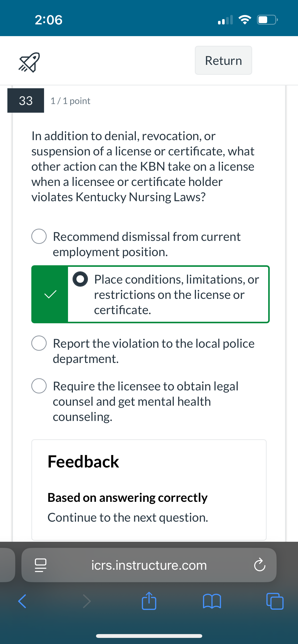298x644 pixels.
Task: Tap the home indicator bar
Action: (x=149, y=636)
